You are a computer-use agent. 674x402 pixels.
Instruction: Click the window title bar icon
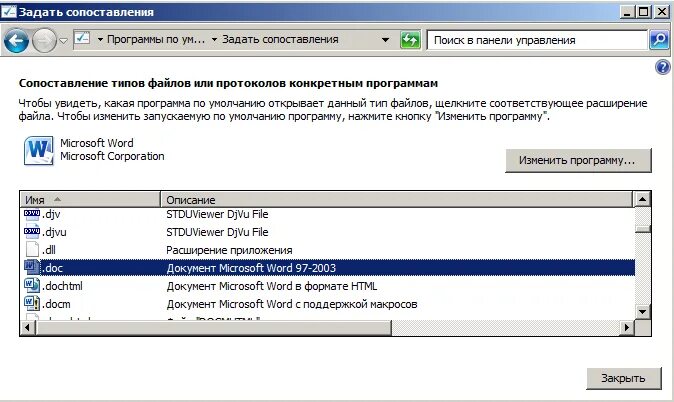click(x=9, y=12)
